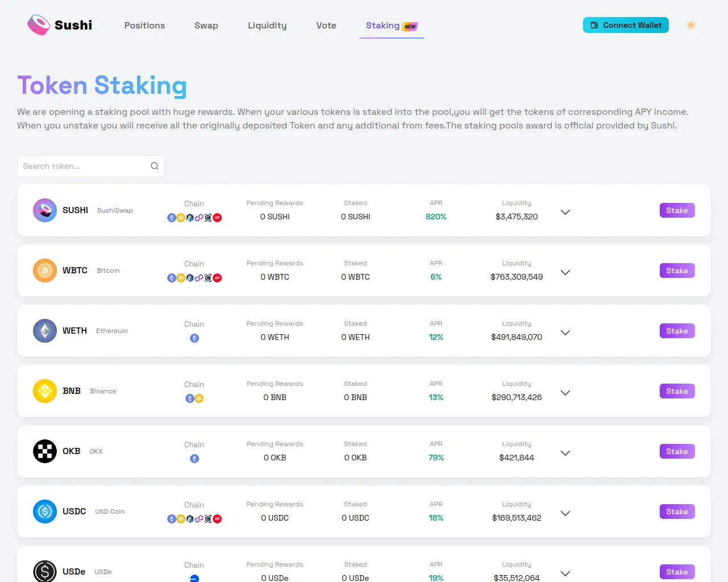Viewport: 728px width, 582px height.
Task: Click the USDe token icon
Action: pyautogui.click(x=45, y=571)
